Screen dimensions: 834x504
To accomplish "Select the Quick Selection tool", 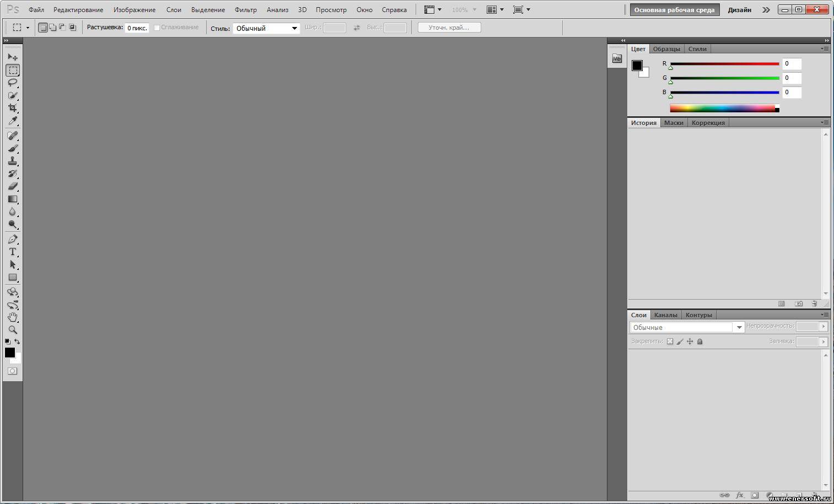I will tap(13, 95).
